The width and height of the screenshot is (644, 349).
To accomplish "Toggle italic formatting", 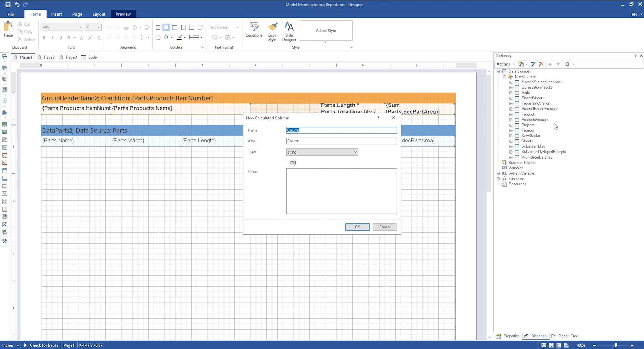I will click(x=52, y=38).
